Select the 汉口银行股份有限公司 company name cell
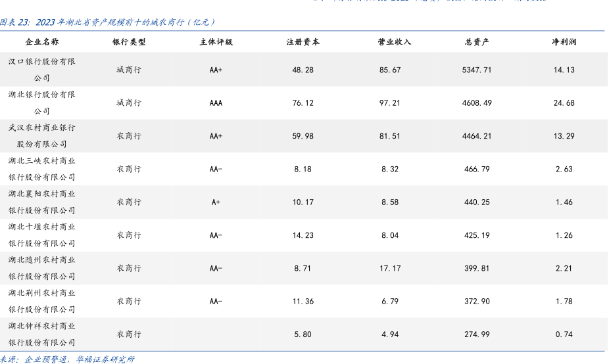 (41, 70)
